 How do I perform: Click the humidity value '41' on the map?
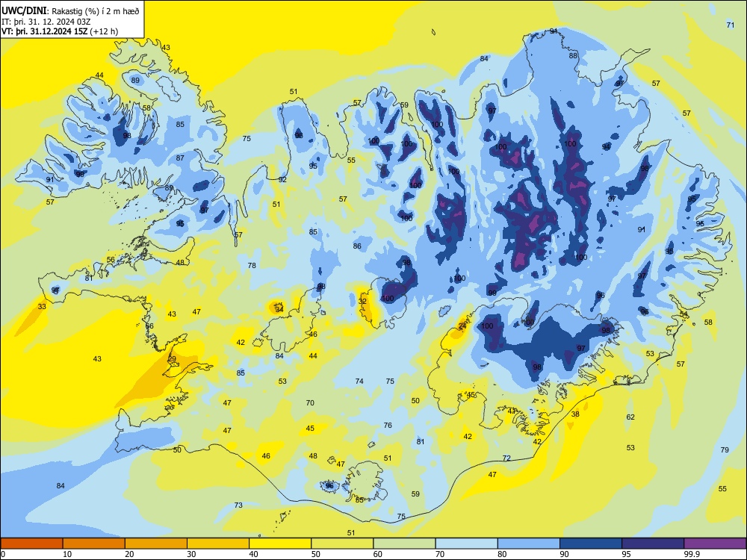(512, 411)
